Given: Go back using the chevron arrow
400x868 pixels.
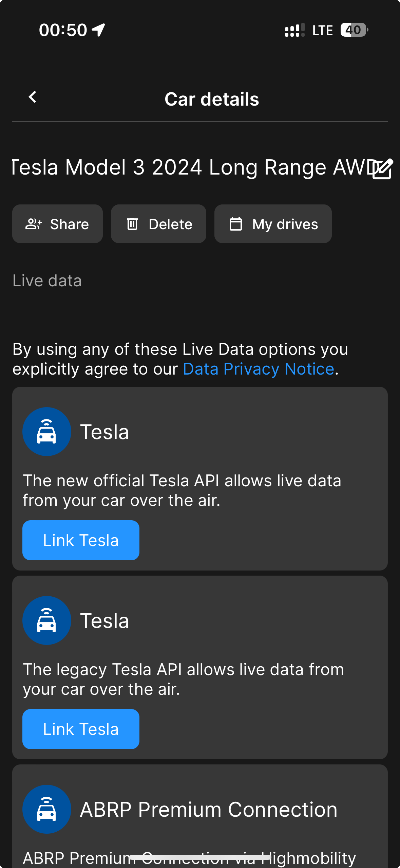Looking at the screenshot, I should pyautogui.click(x=33, y=97).
